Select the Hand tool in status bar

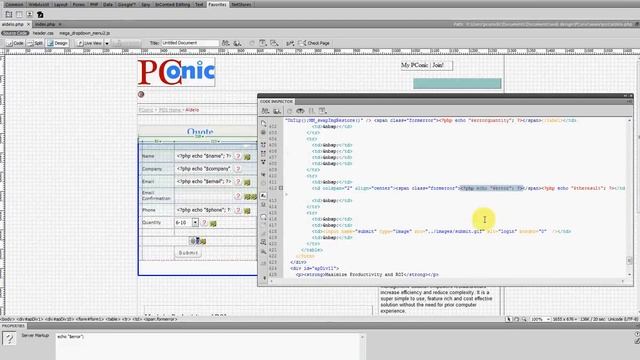(516, 319)
